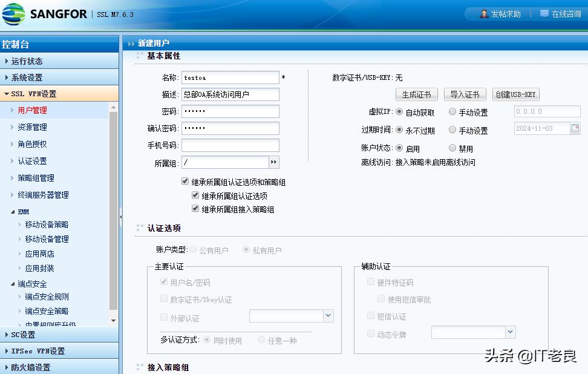Open the 外部认证 dropdown
Screen dimensions: 588x374
coord(328,316)
